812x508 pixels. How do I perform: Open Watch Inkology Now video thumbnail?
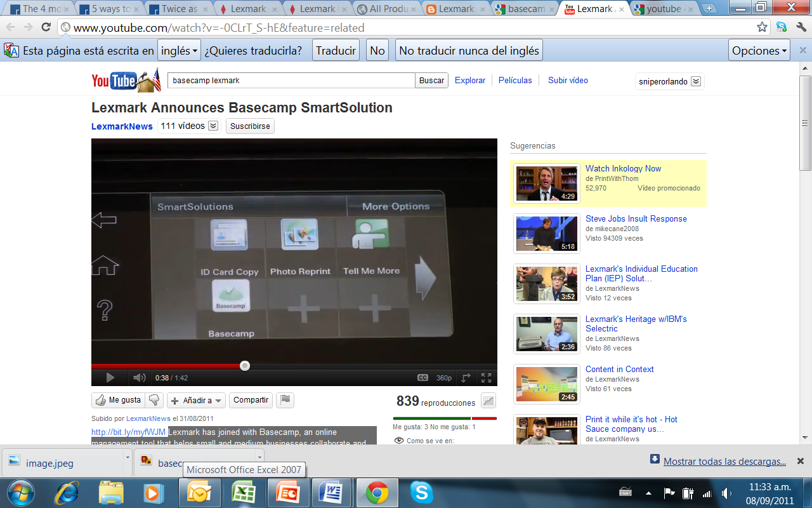click(546, 184)
